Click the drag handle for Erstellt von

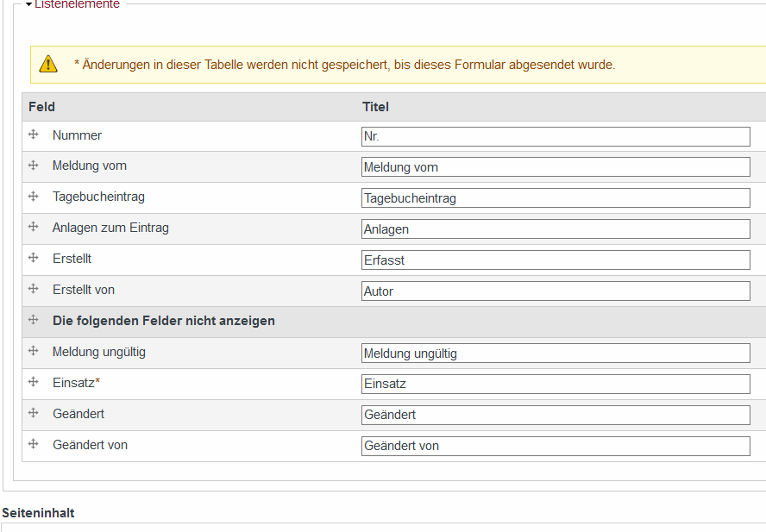point(34,289)
